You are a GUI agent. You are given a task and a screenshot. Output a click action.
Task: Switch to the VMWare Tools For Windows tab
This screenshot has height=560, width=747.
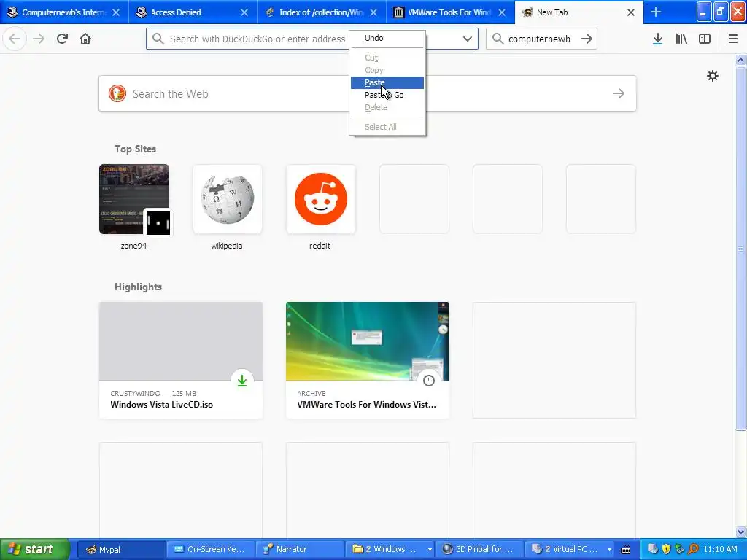pyautogui.click(x=449, y=12)
